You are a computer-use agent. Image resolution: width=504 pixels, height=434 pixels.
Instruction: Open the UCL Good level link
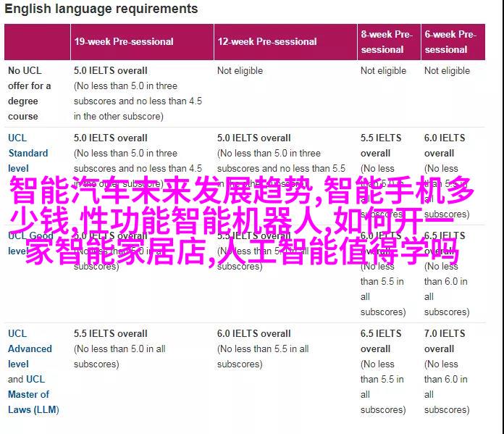30,243
